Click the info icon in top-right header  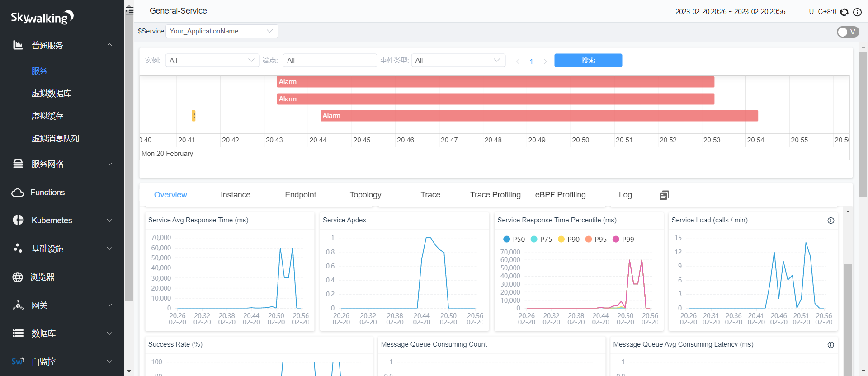[x=857, y=12]
